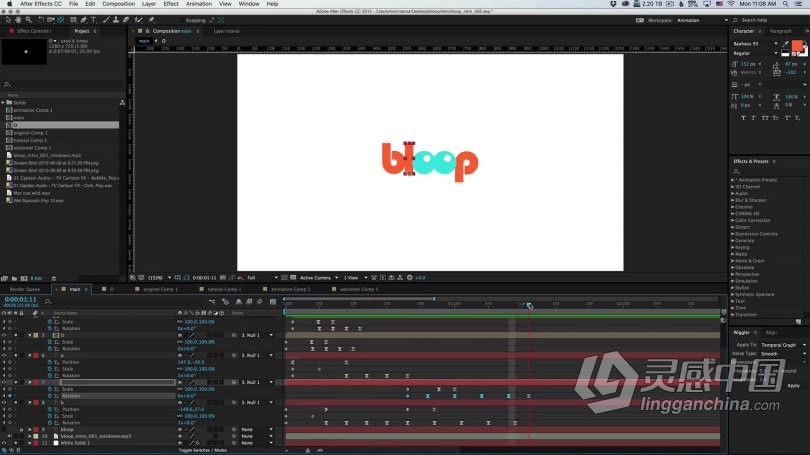The image size is (810, 455).
Task: Click the main breadcrumb in composition viewer
Action: [x=144, y=41]
